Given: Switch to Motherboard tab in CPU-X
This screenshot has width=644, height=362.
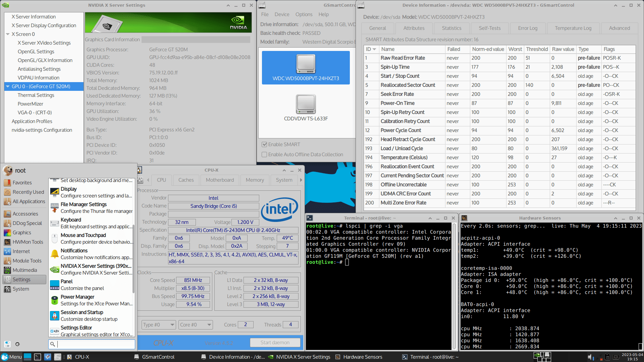Looking at the screenshot, I should point(220,180).
